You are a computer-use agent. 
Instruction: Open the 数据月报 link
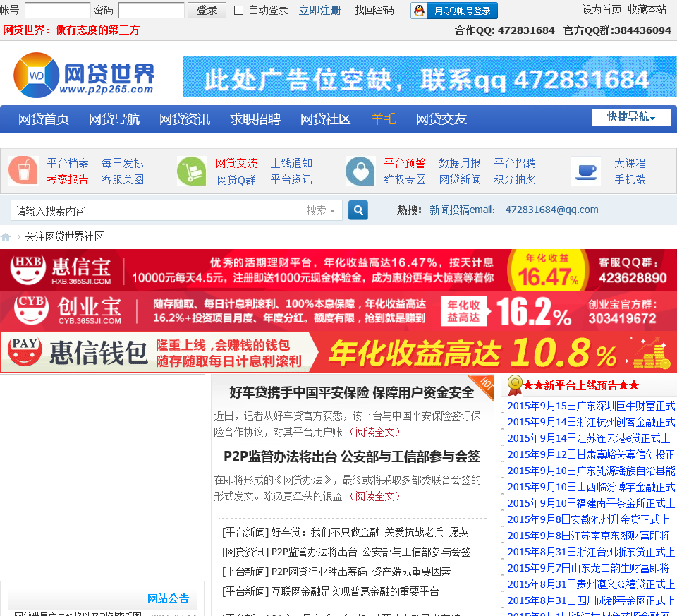click(460, 163)
